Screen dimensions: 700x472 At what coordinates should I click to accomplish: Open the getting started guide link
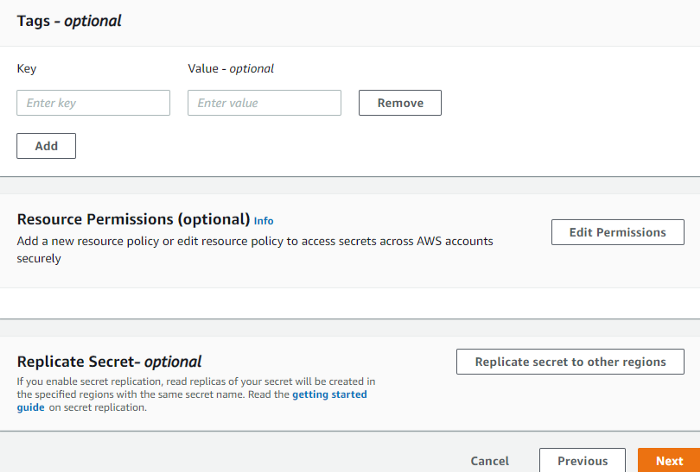[329, 395]
